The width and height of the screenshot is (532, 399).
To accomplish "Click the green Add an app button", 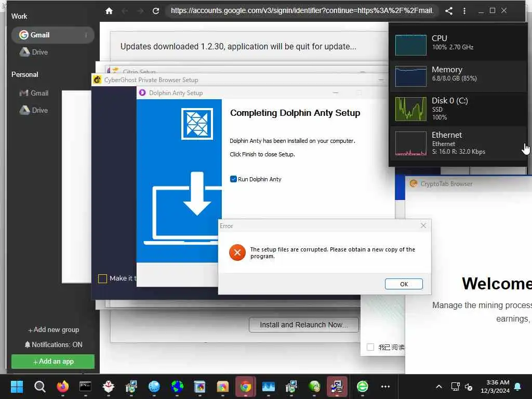I will pos(53,362).
